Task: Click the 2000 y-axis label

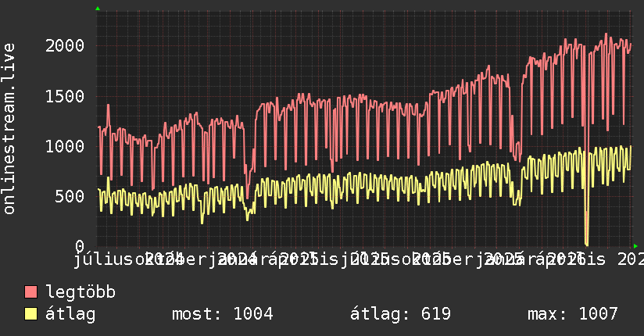Action: point(65,45)
